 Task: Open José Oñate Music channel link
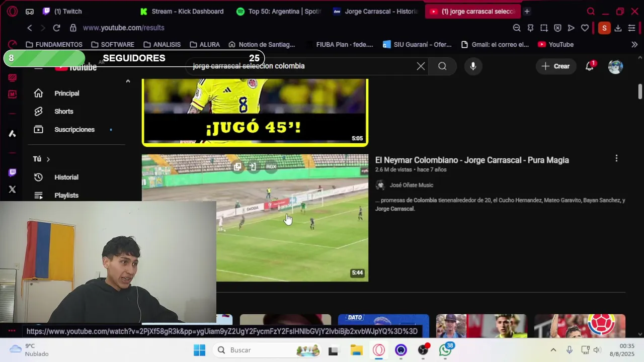pyautogui.click(x=411, y=185)
